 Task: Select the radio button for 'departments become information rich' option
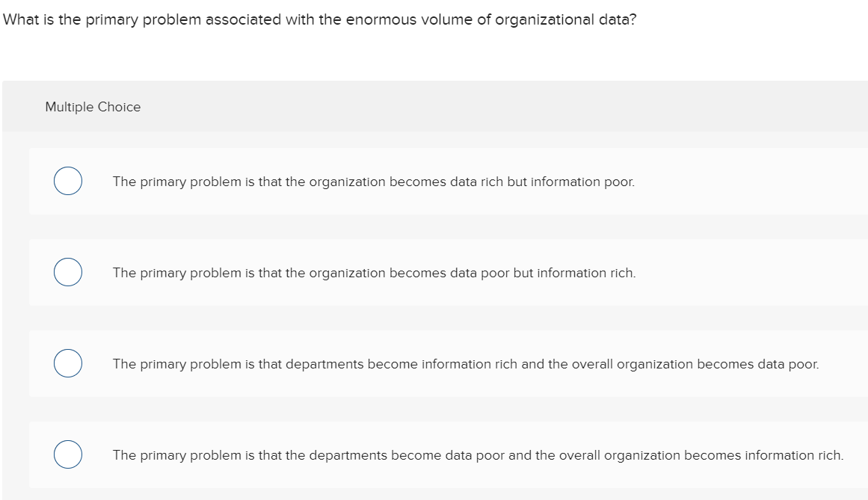click(68, 363)
